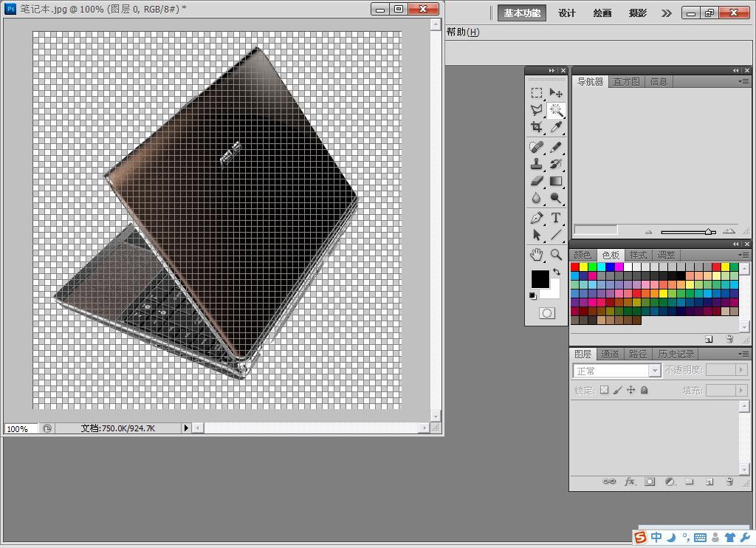Select the Gradient tool

(x=556, y=182)
